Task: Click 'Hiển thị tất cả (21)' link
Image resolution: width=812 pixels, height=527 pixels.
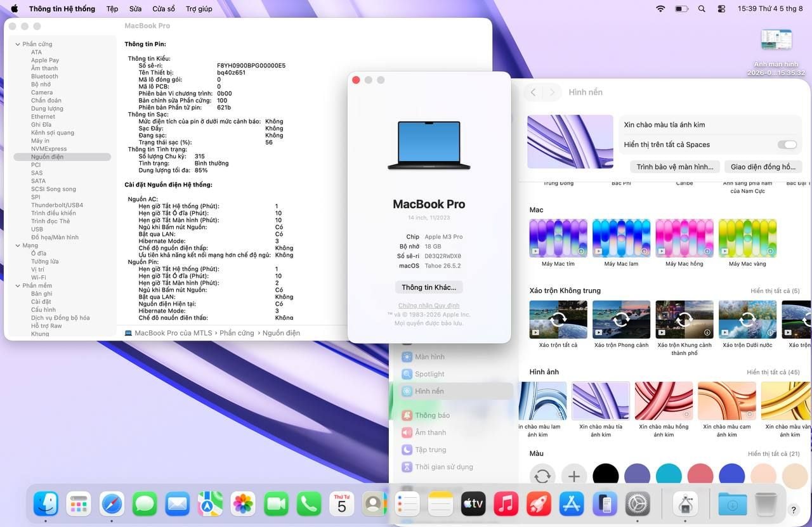Action: click(x=774, y=454)
